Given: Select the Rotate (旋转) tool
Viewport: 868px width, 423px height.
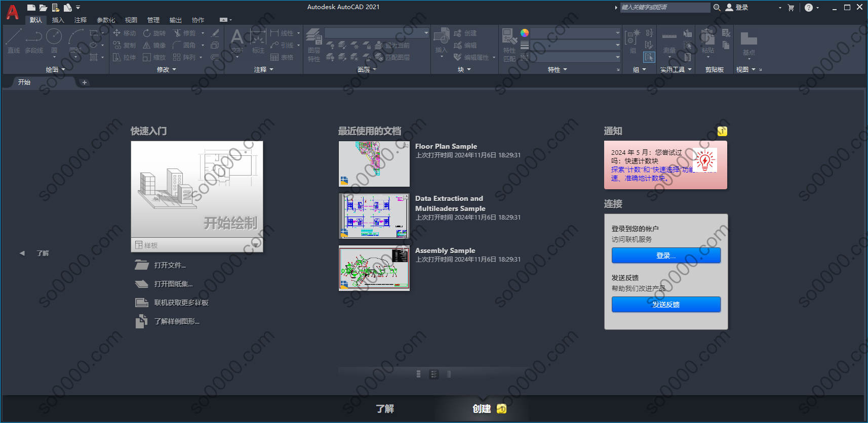Looking at the screenshot, I should tap(154, 33).
